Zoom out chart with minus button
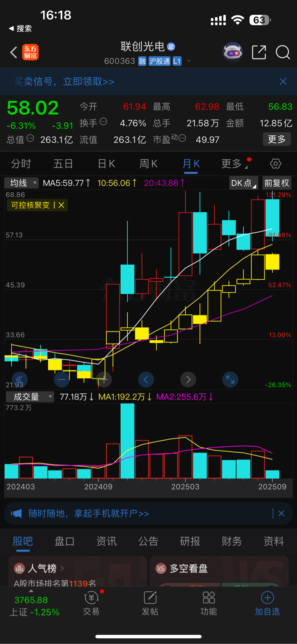Screen dimensions: 297x644 (62, 379)
